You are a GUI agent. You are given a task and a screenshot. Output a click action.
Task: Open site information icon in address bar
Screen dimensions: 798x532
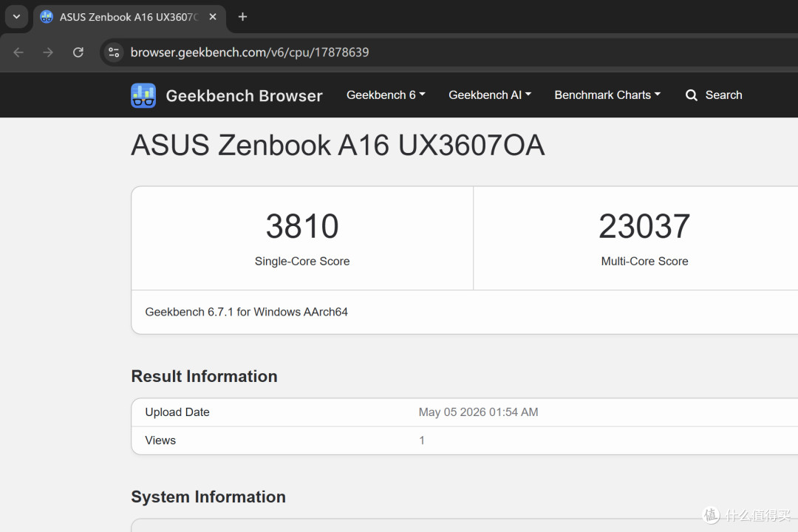114,52
